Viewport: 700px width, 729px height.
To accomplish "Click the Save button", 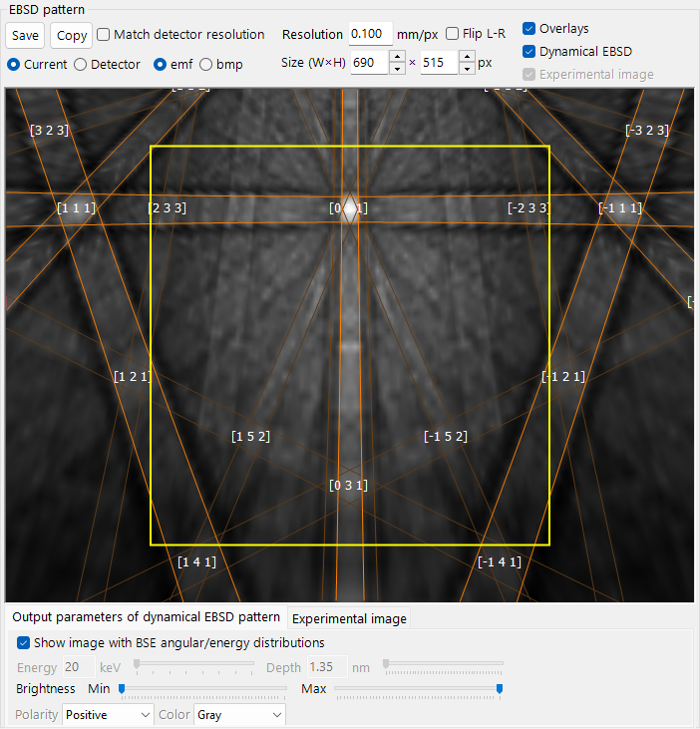I will point(25,35).
